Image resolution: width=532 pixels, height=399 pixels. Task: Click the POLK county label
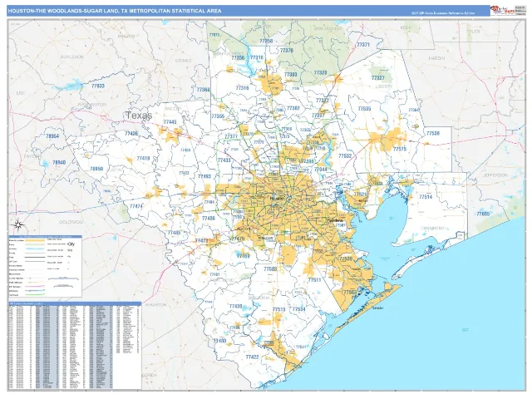pyautogui.click(x=406, y=27)
